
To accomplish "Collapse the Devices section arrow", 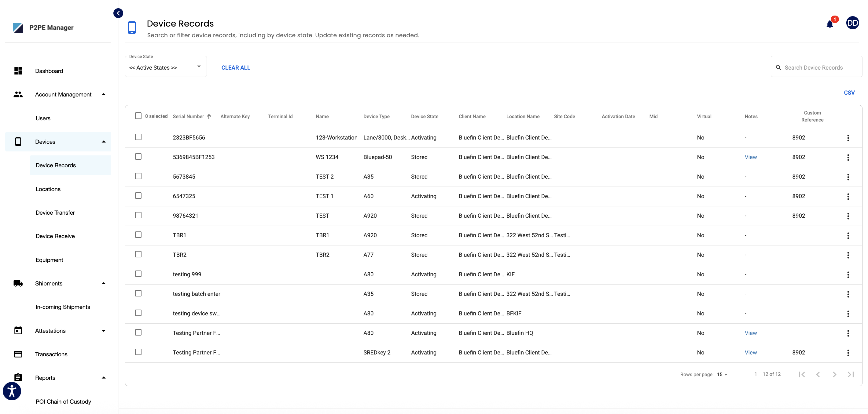I will (x=104, y=142).
